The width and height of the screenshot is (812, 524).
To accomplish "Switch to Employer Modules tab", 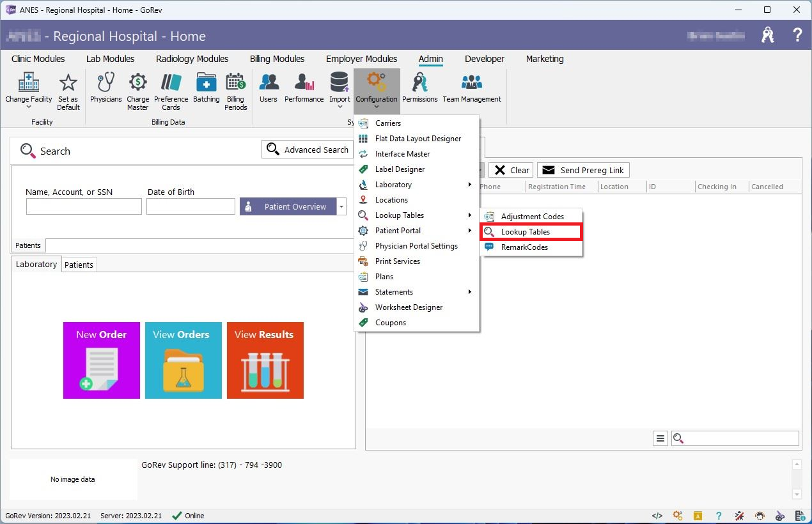I will [361, 59].
